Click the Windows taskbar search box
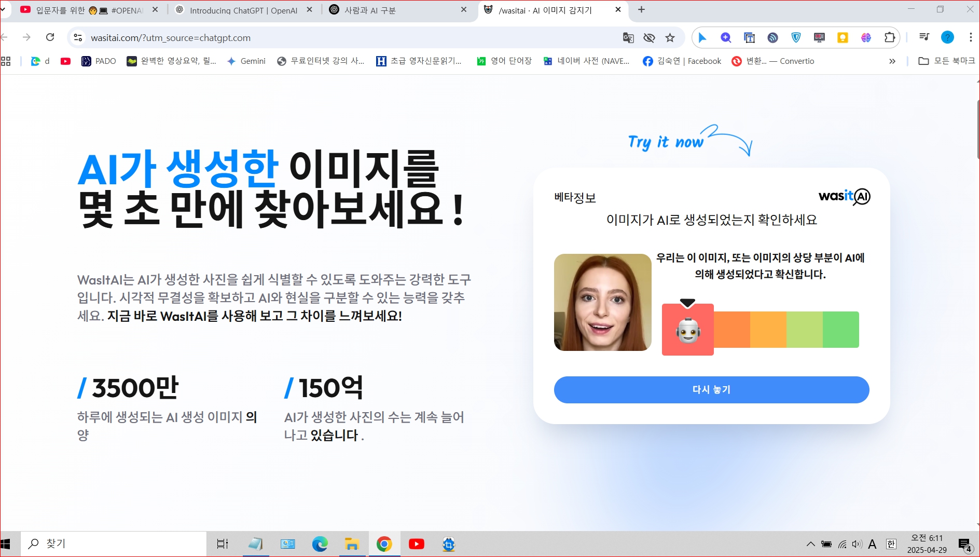Viewport: 980px width, 557px height. pos(113,544)
